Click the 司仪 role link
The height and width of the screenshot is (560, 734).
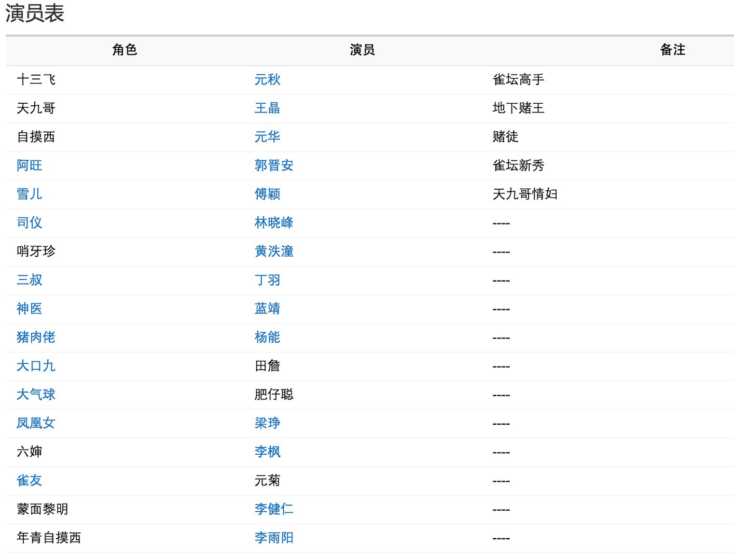coord(29,222)
